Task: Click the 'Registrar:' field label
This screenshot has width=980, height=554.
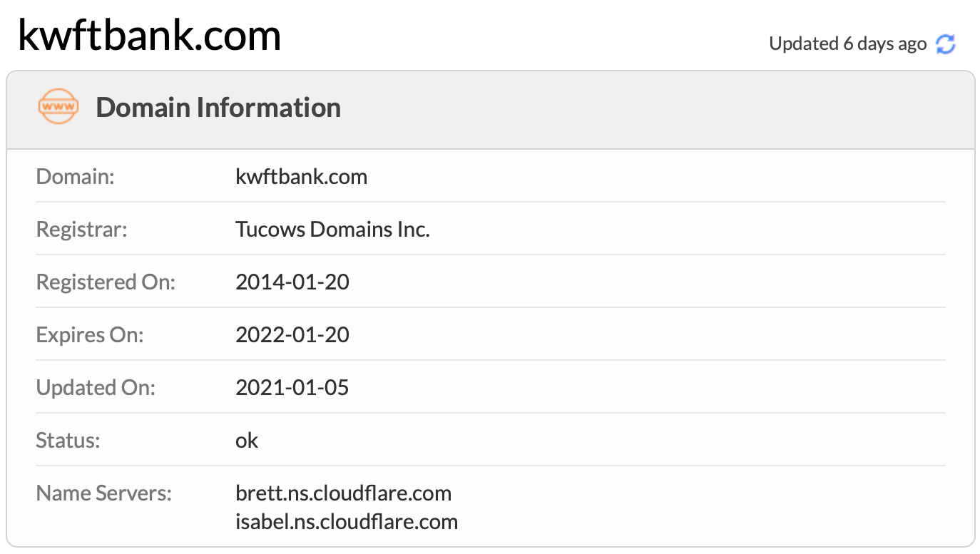Action: [x=81, y=230]
